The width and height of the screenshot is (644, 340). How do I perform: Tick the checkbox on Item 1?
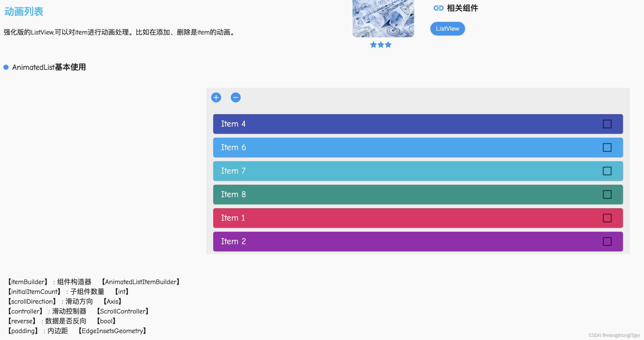coord(607,218)
